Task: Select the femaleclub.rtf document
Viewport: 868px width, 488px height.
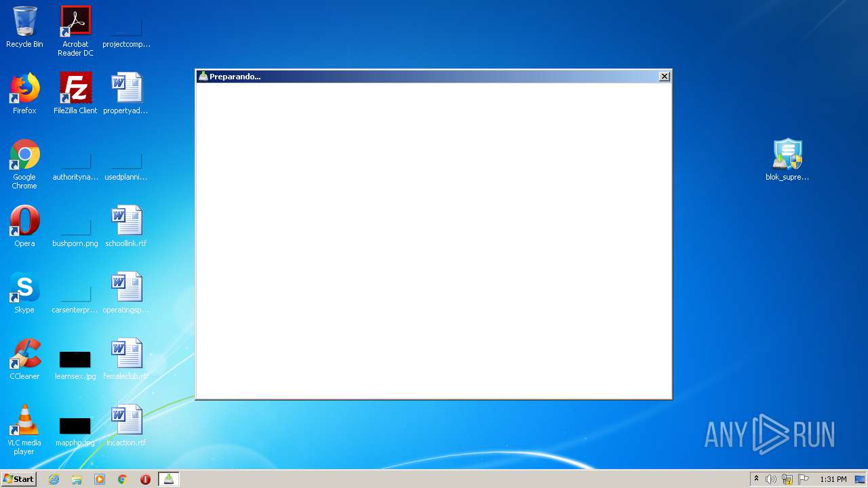Action: click(126, 360)
